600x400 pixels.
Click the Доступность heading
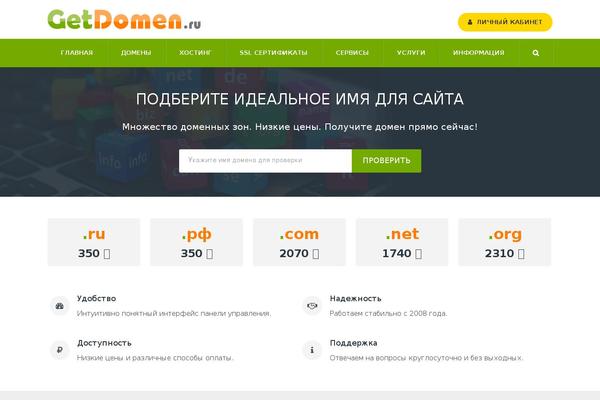104,343
